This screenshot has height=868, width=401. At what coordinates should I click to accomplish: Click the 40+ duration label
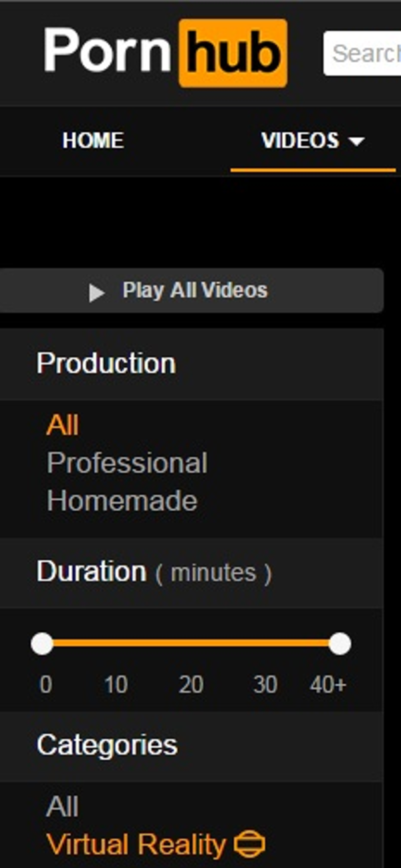328,685
